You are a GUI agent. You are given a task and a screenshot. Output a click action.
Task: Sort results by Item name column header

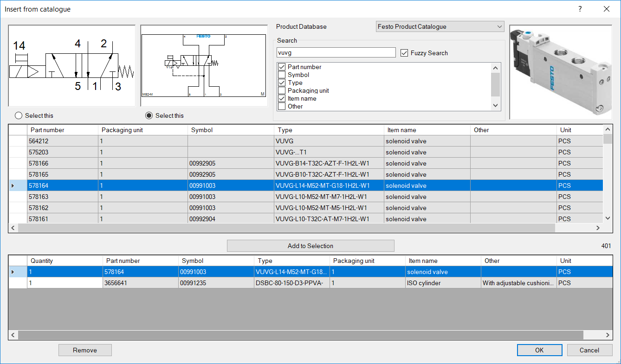(427, 130)
